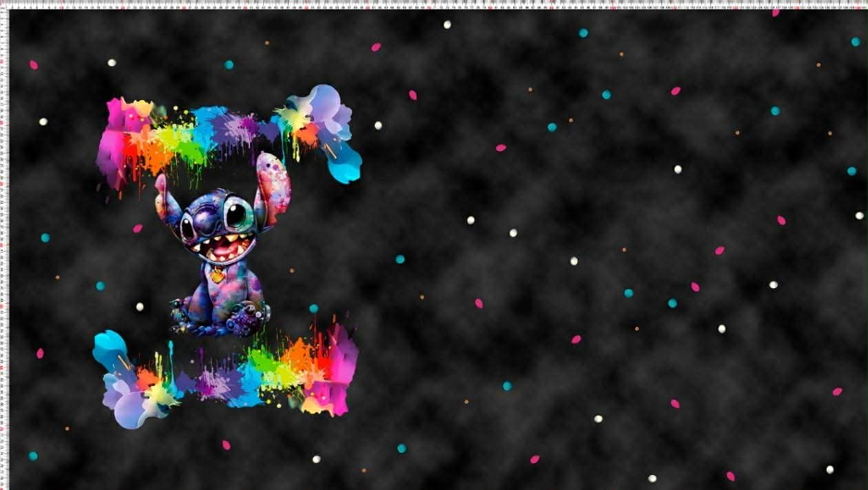Click the teal dot just right of character's feet
868x490 pixels.
click(313, 308)
